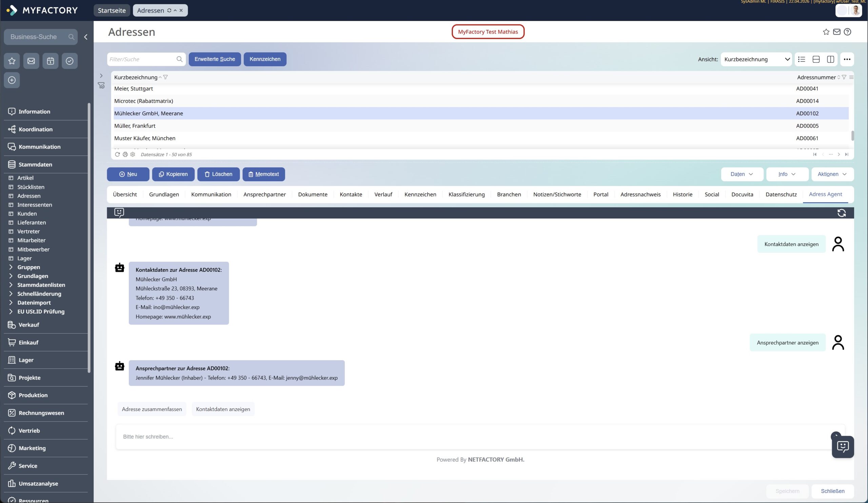Click the help question mark icon
The height and width of the screenshot is (503, 868).
847,32
